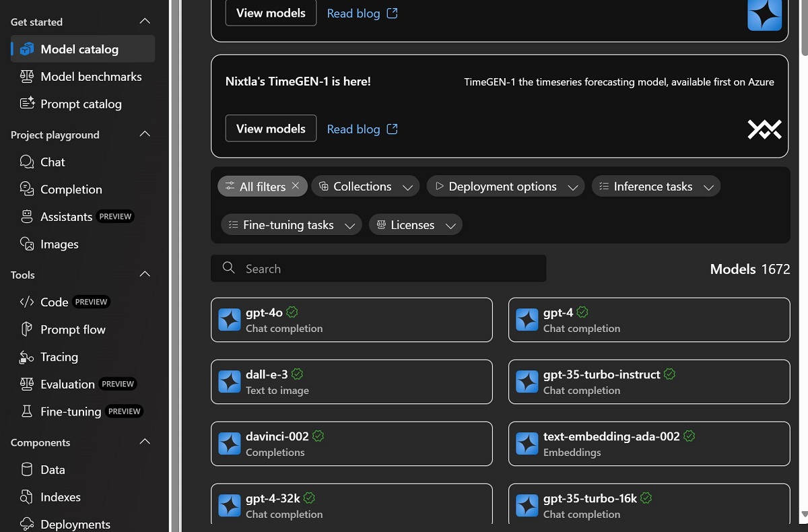Click the scrollbar down arrow
This screenshot has width=808, height=532.
(x=804, y=515)
